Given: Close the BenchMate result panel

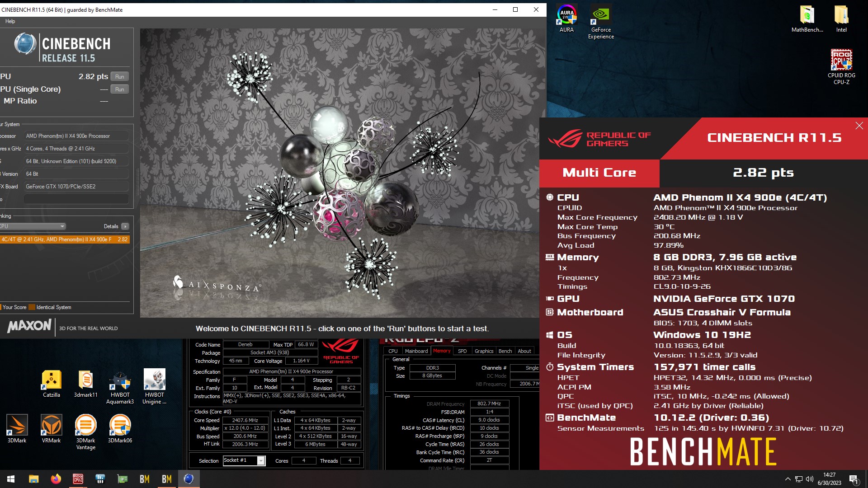Looking at the screenshot, I should (859, 126).
